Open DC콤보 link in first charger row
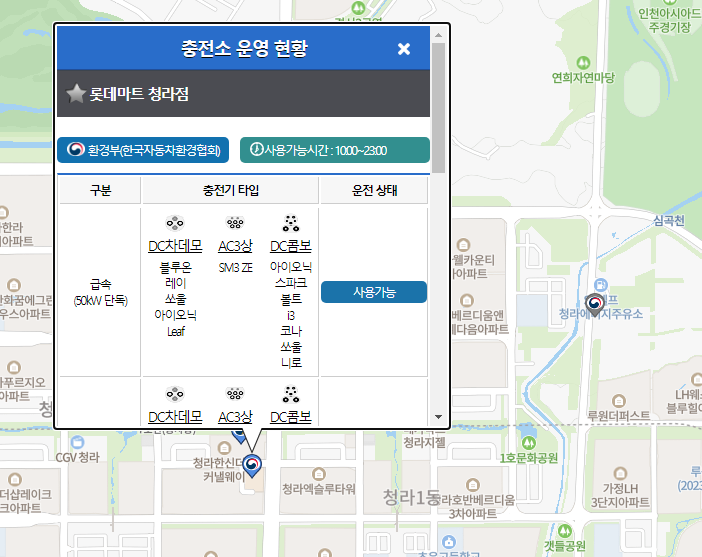This screenshot has width=702, height=557. point(291,246)
